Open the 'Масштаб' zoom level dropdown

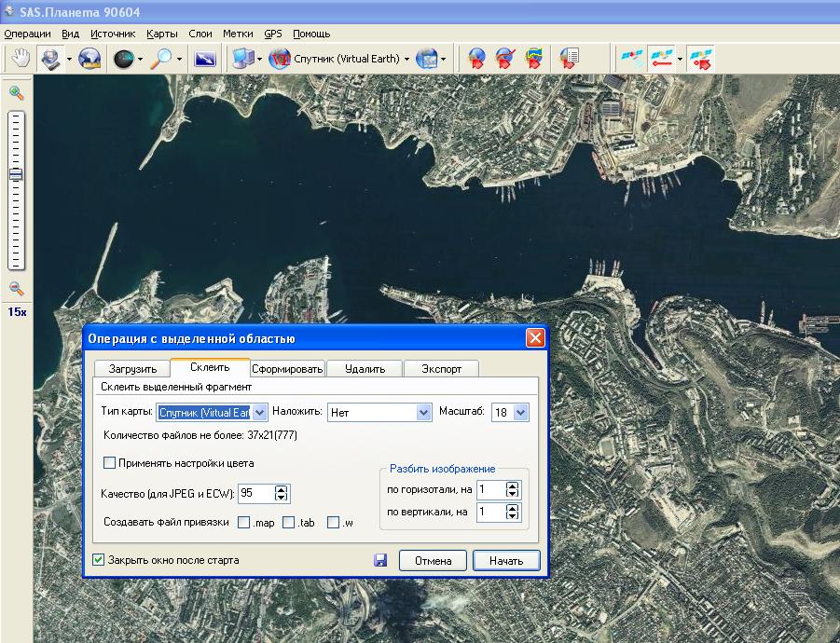tap(520, 412)
